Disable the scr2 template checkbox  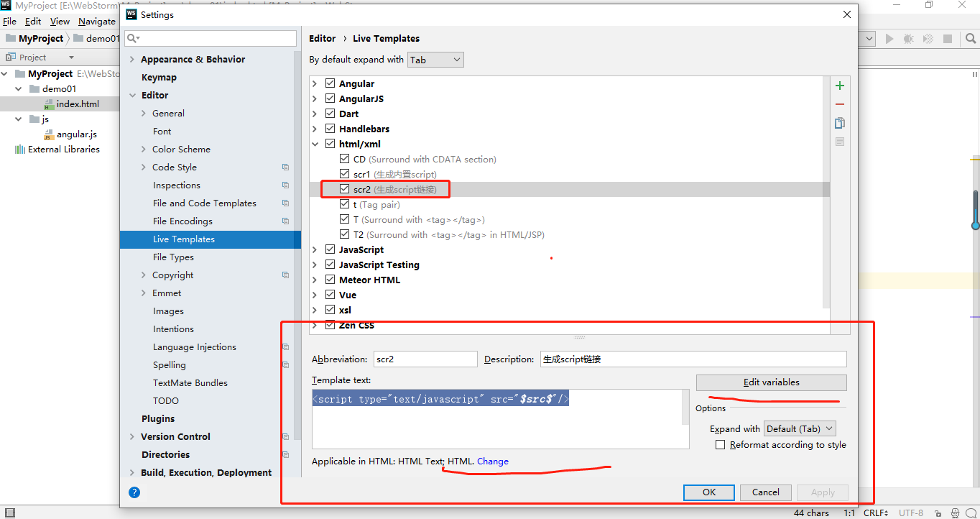click(345, 190)
